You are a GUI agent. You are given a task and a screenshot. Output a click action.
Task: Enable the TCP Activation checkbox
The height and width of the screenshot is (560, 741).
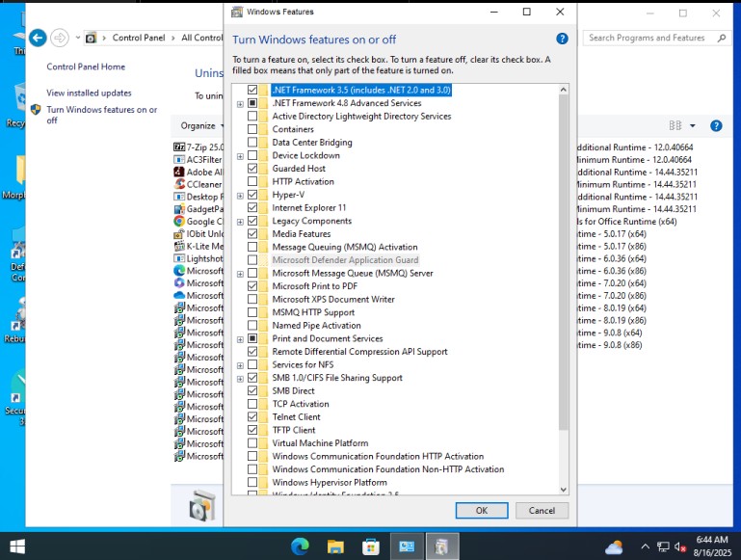click(x=252, y=404)
